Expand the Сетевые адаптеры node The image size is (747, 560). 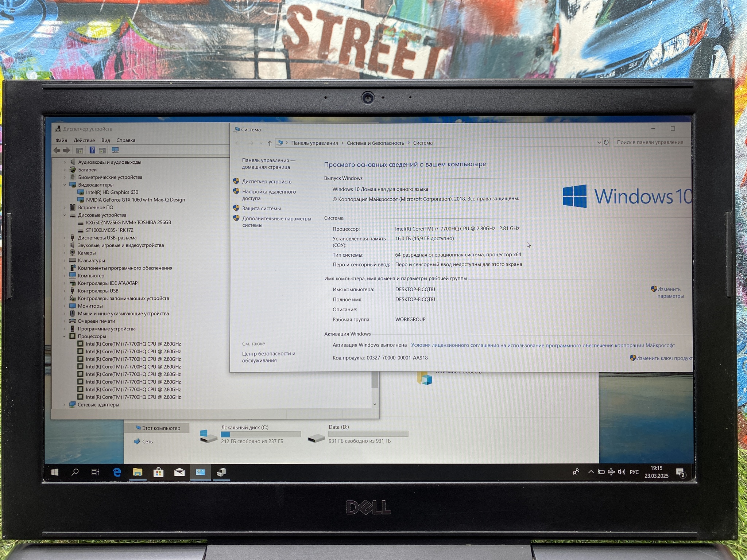(65, 405)
